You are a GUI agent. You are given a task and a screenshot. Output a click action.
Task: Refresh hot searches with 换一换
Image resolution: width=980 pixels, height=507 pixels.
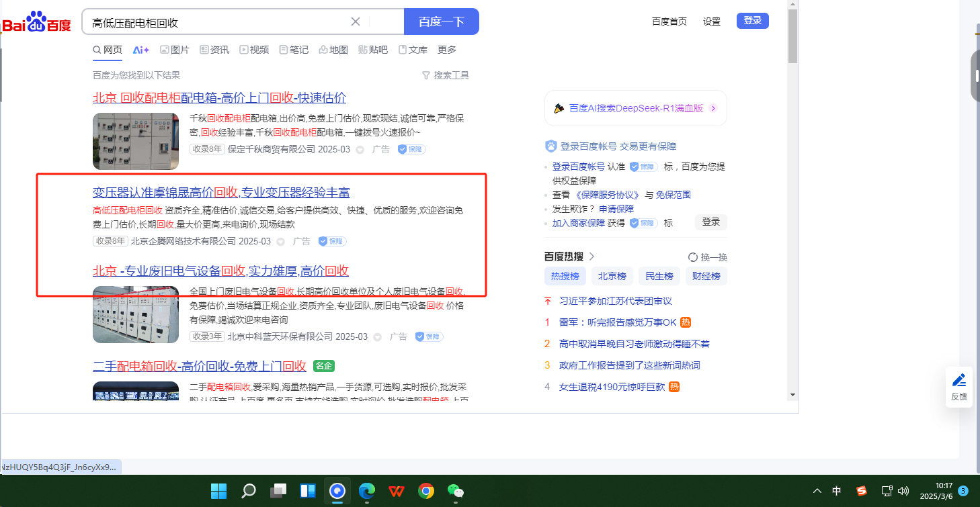[708, 257]
